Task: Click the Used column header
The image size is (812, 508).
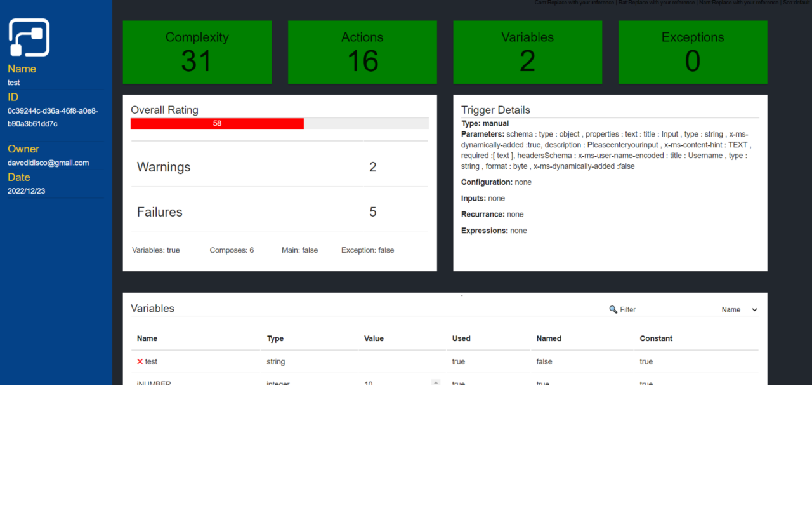Action: [461, 338]
